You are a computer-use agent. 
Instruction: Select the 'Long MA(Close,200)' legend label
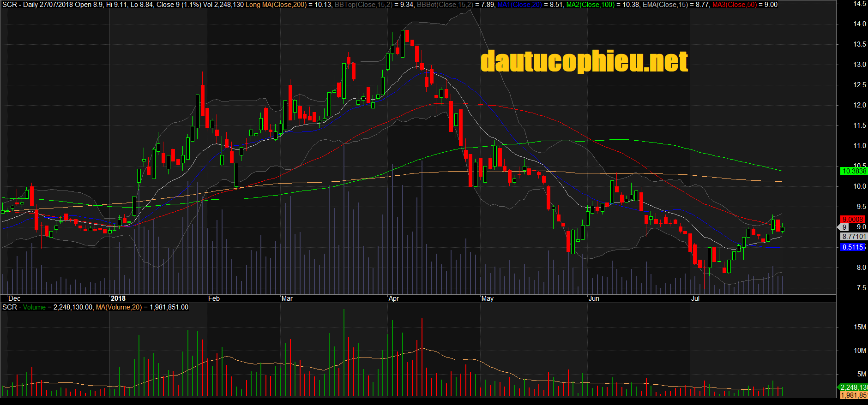276,5
